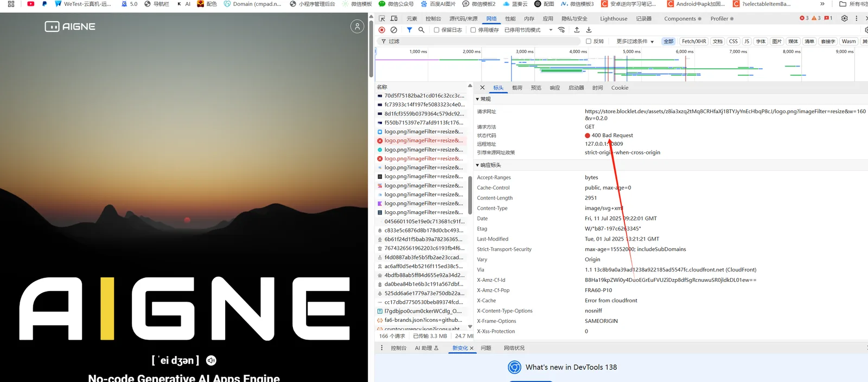Select Wasm type filter

(848, 41)
